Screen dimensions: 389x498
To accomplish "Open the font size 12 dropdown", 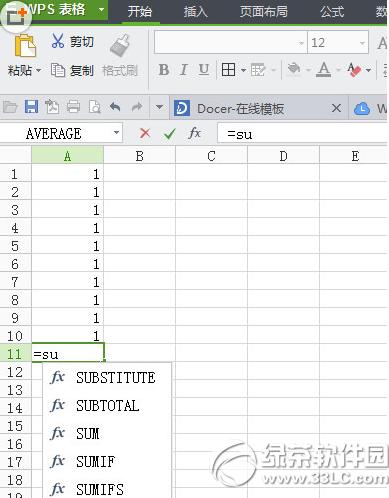I will [362, 43].
